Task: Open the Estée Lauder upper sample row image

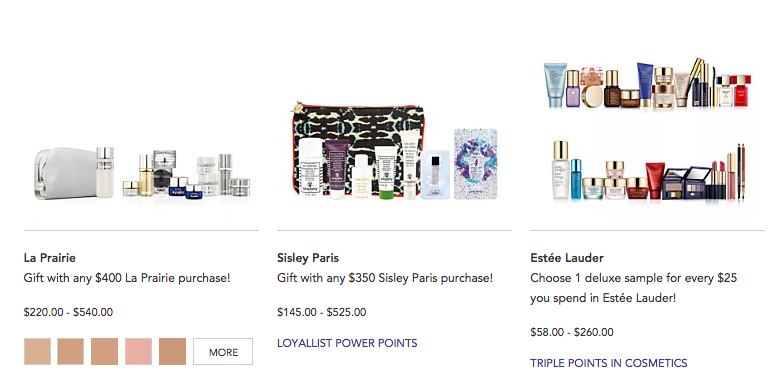Action: (647, 84)
